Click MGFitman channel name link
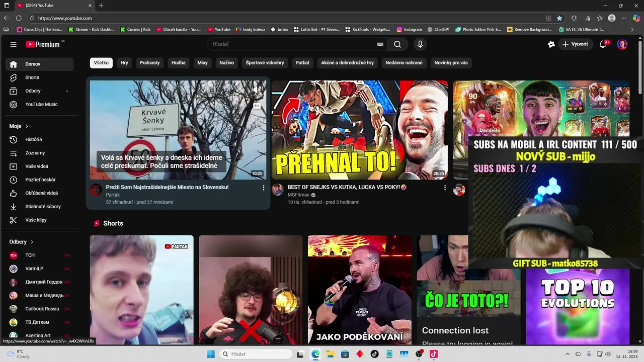 pos(299,195)
